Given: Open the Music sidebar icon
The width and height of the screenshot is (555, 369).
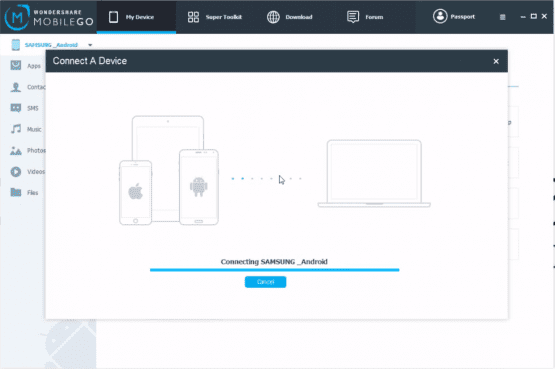Looking at the screenshot, I should pyautogui.click(x=16, y=129).
